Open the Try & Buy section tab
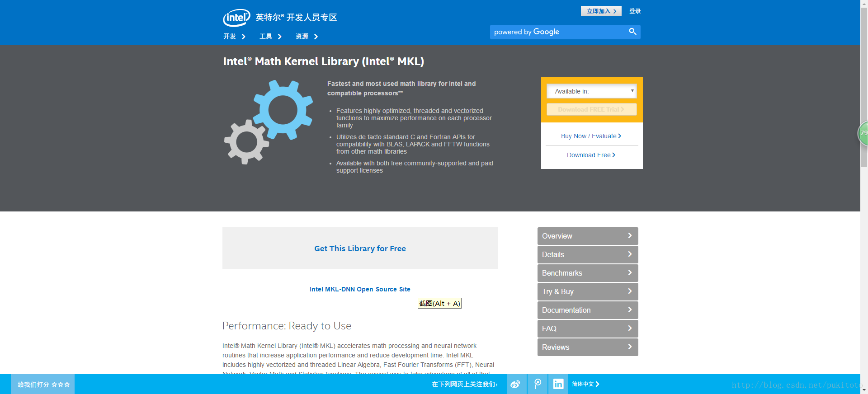This screenshot has width=868, height=394. [x=588, y=291]
